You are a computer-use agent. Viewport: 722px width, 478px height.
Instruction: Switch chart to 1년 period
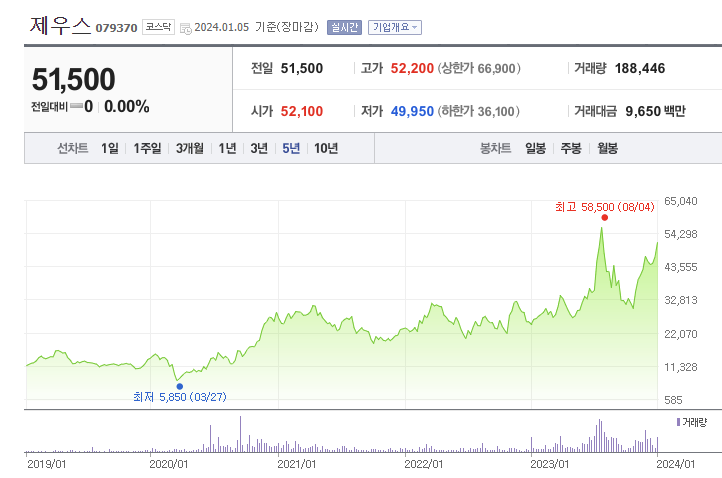click(227, 148)
